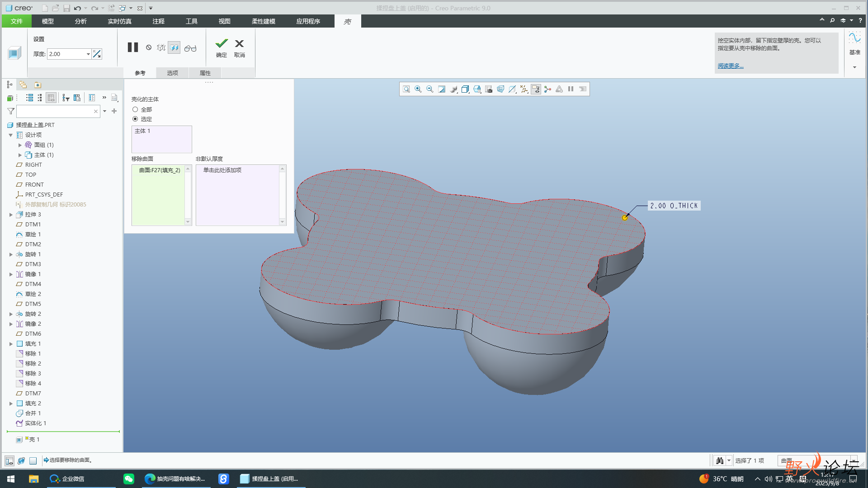Open Windows Start menu

point(11,479)
